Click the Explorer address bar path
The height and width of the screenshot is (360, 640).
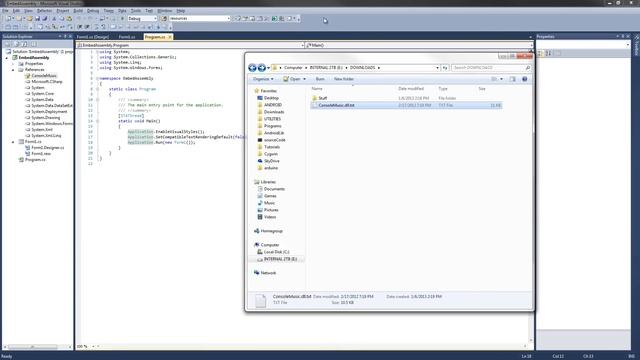point(355,68)
